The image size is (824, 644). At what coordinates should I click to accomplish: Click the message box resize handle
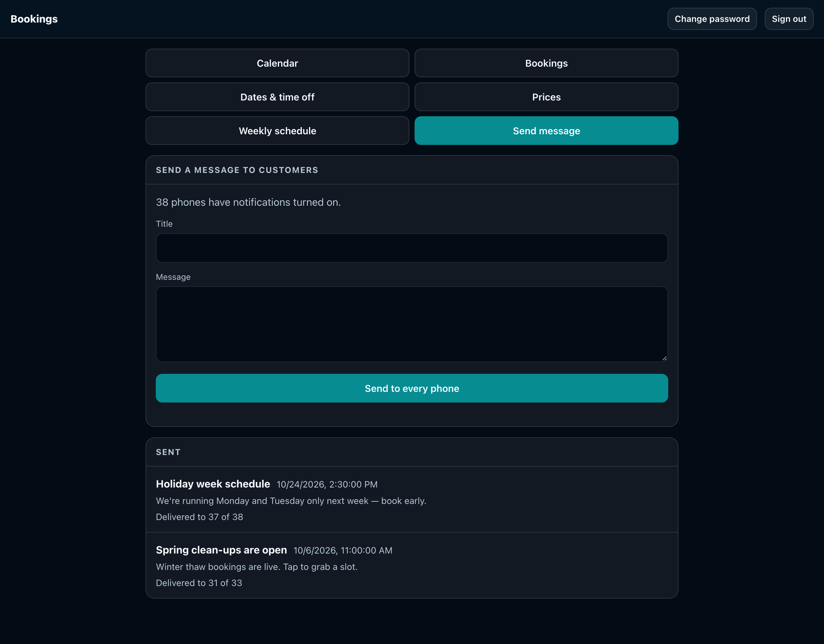pos(664,358)
